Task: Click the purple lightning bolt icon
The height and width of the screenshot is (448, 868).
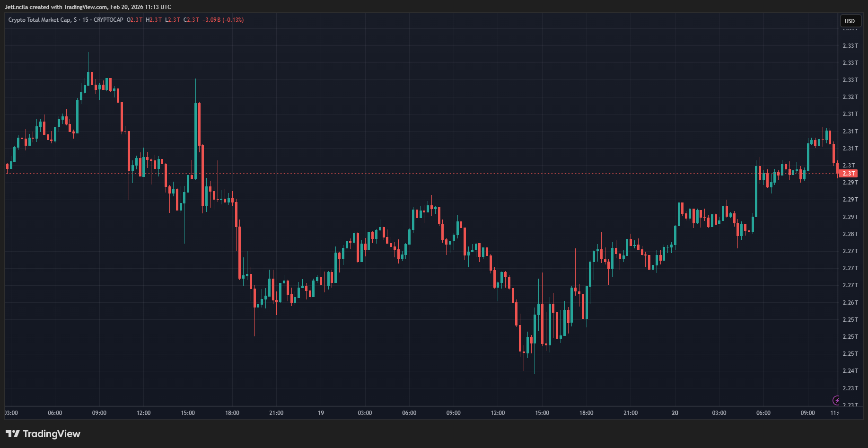Action: click(836, 400)
